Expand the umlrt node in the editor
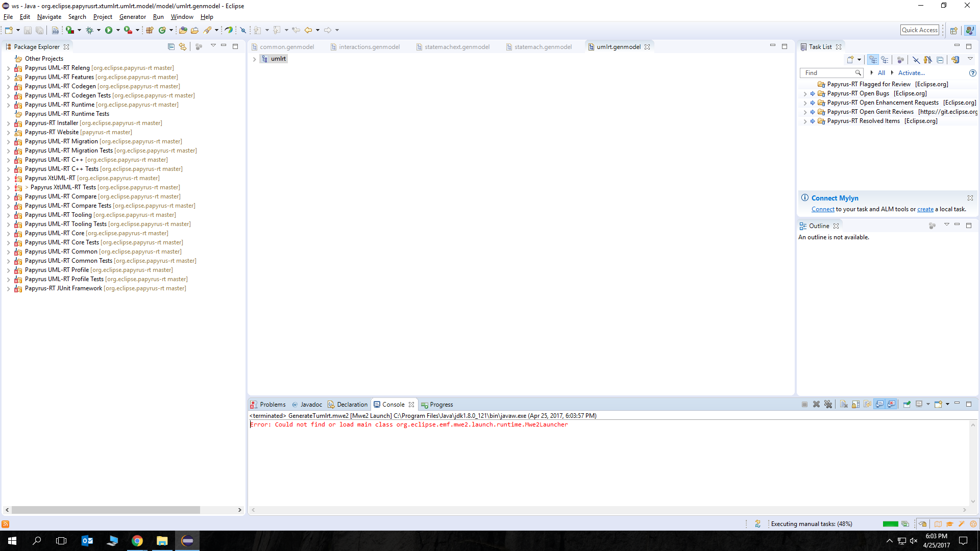 click(x=254, y=59)
